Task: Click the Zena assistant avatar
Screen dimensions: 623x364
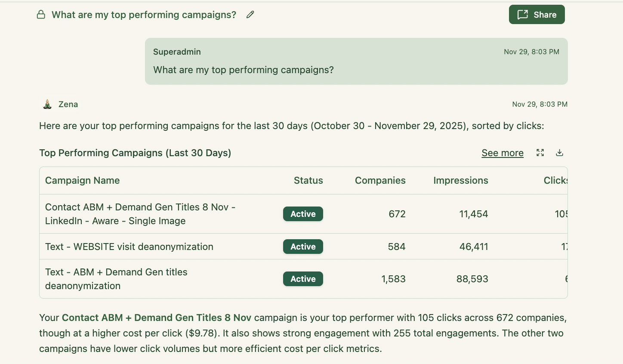Action: point(47,104)
